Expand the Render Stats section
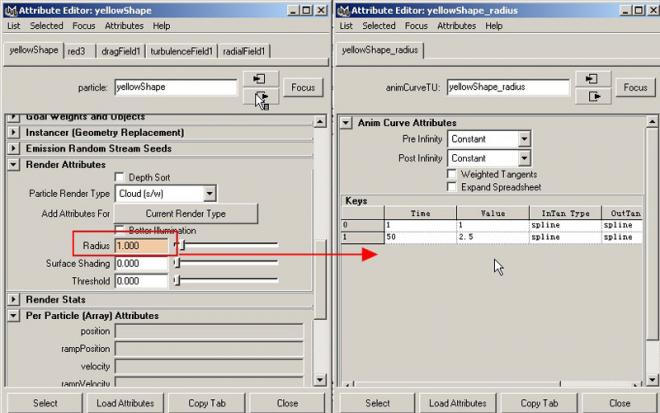Viewport: 660px width, 413px height. coord(13,299)
